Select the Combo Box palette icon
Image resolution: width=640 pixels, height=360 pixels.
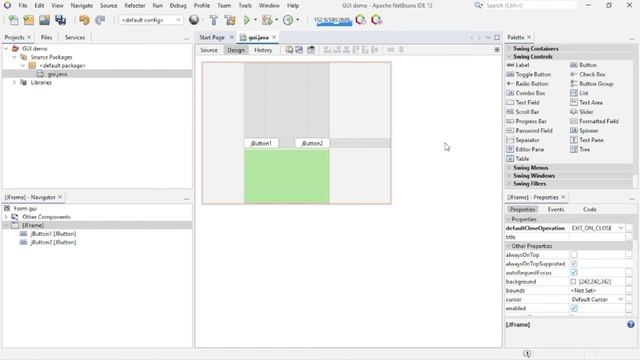point(510,93)
